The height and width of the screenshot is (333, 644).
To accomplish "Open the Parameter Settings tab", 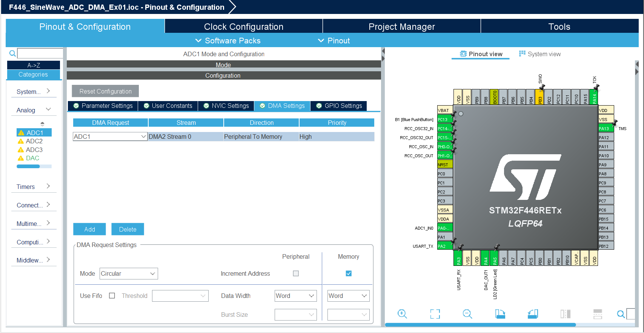I will coord(103,106).
